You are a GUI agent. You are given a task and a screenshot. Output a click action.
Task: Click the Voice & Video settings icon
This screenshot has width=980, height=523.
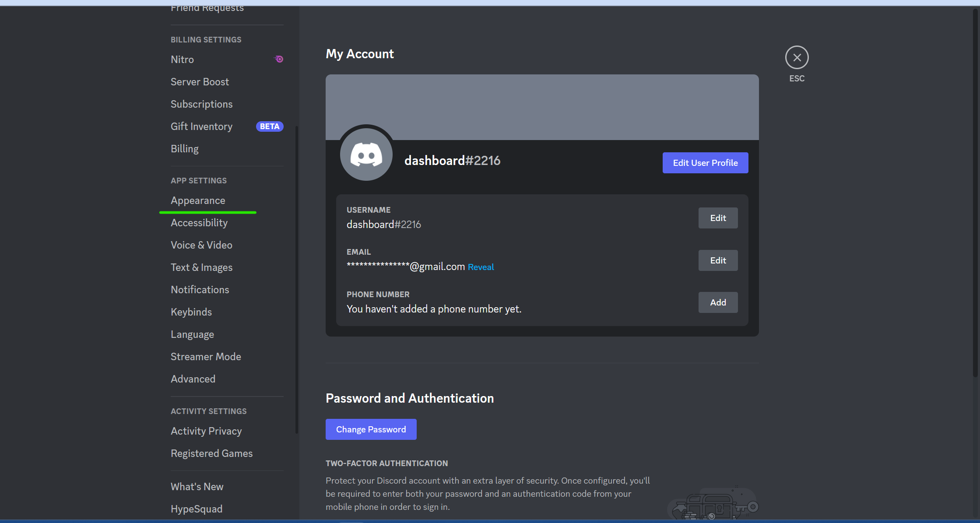coord(201,245)
